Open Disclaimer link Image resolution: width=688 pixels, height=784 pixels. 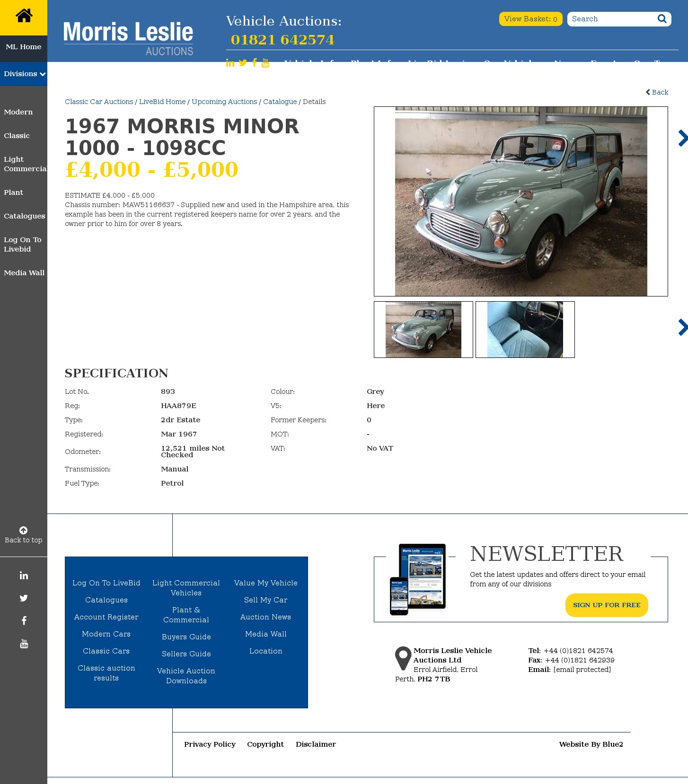[x=316, y=744]
